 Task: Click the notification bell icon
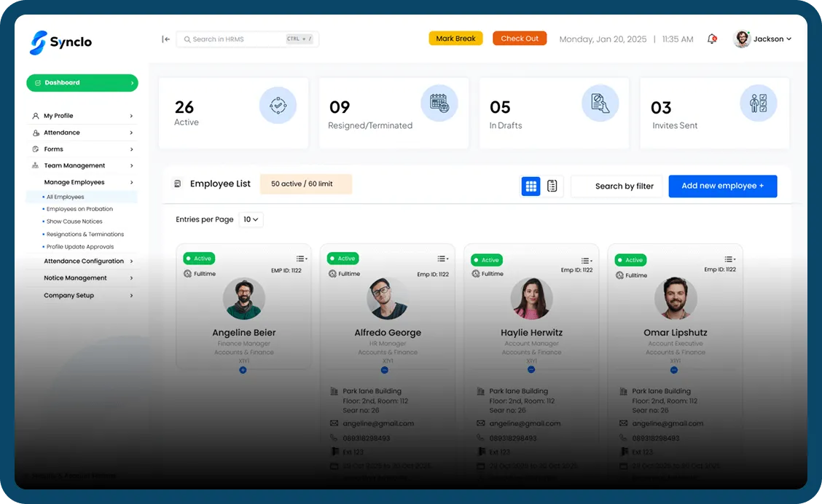(x=712, y=39)
